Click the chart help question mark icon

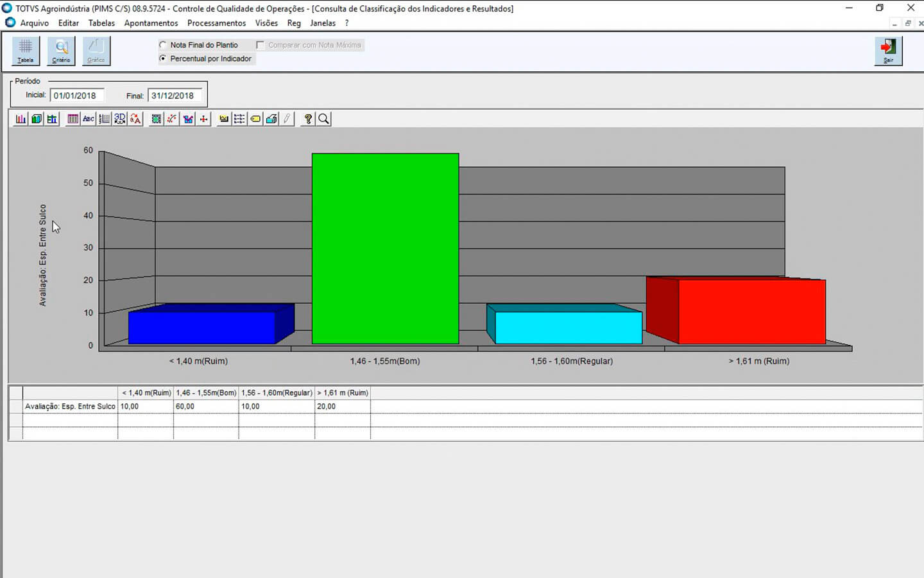pos(308,119)
